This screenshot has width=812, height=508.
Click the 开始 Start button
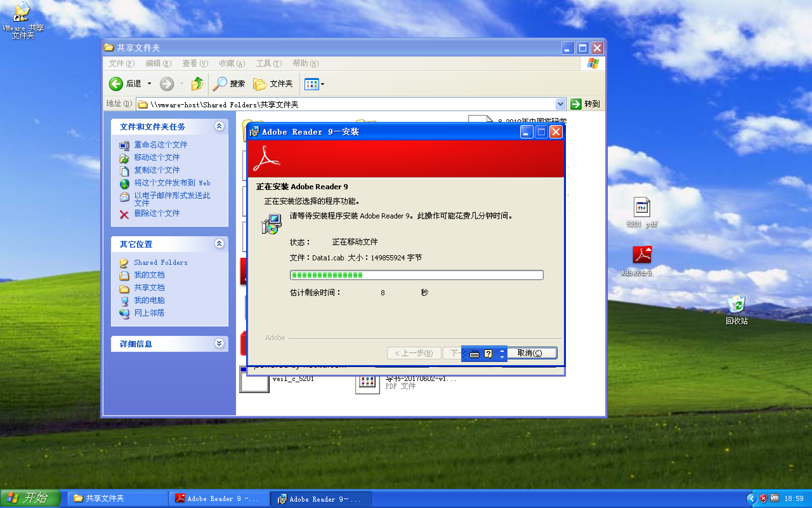(30, 498)
